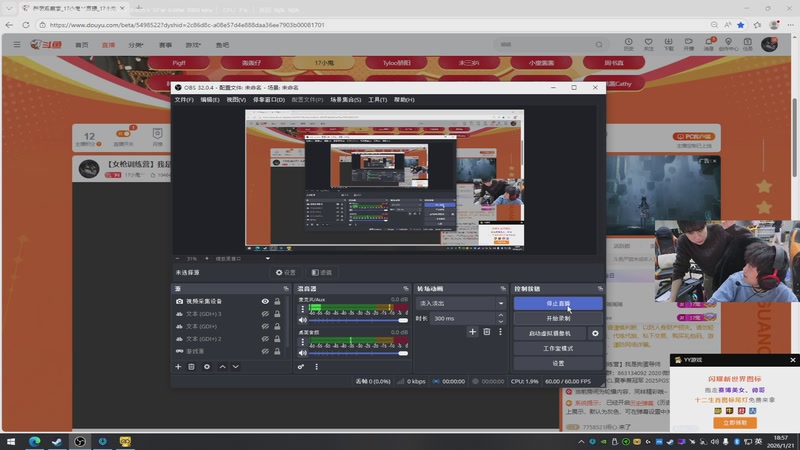This screenshot has height=450, width=800.
Task: Adjust the 桌面音频 volume slider
Action: click(358, 353)
